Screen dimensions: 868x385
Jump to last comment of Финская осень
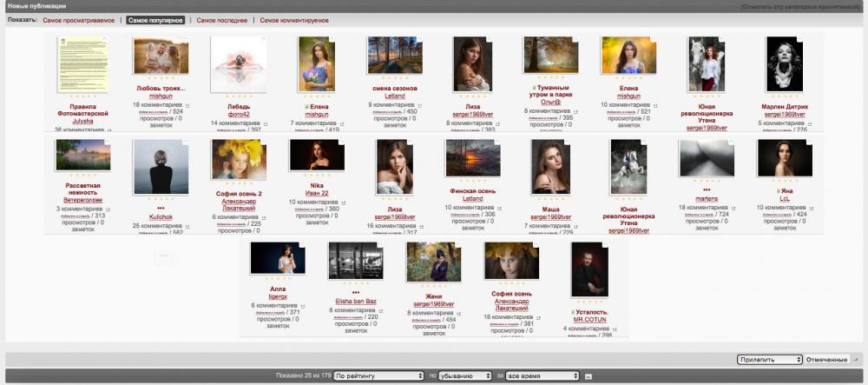[498, 208]
